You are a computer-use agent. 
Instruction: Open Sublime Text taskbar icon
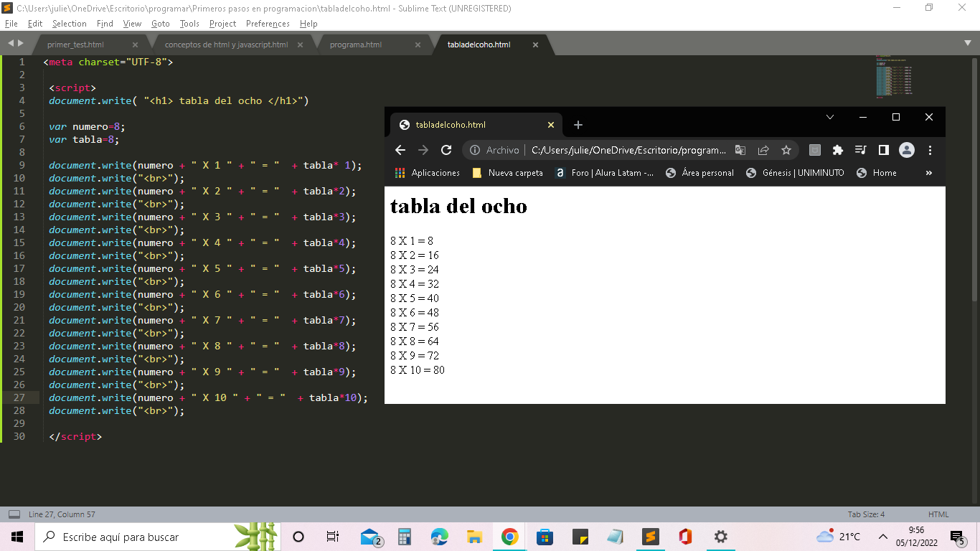(x=651, y=537)
